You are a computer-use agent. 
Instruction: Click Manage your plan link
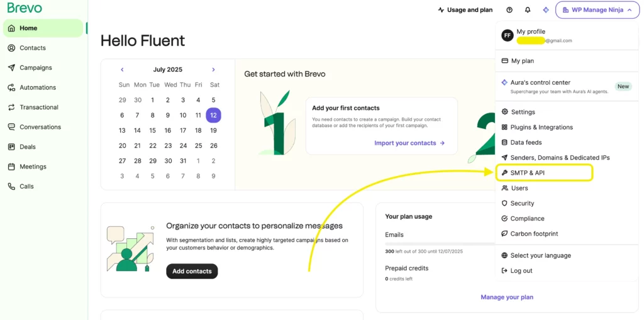click(507, 297)
